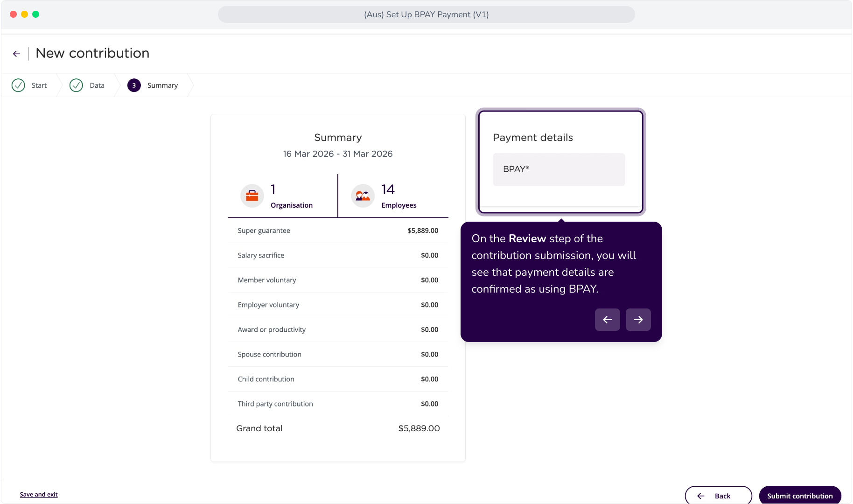Click the Back button at bottom
Viewport: 853px width, 504px height.
[x=718, y=496]
